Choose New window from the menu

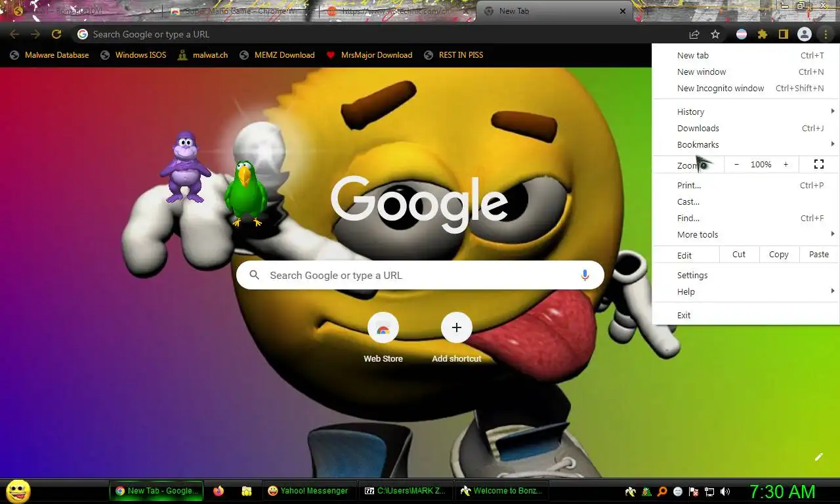[746, 72]
